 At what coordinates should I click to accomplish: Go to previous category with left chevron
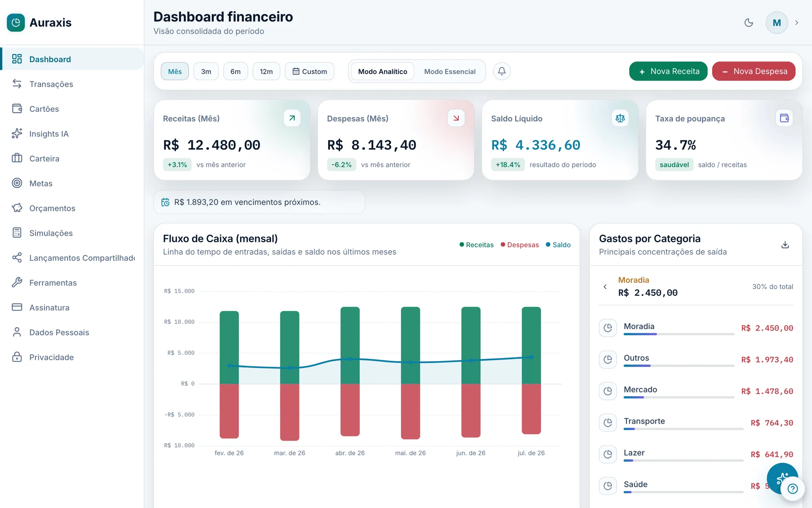(x=605, y=287)
